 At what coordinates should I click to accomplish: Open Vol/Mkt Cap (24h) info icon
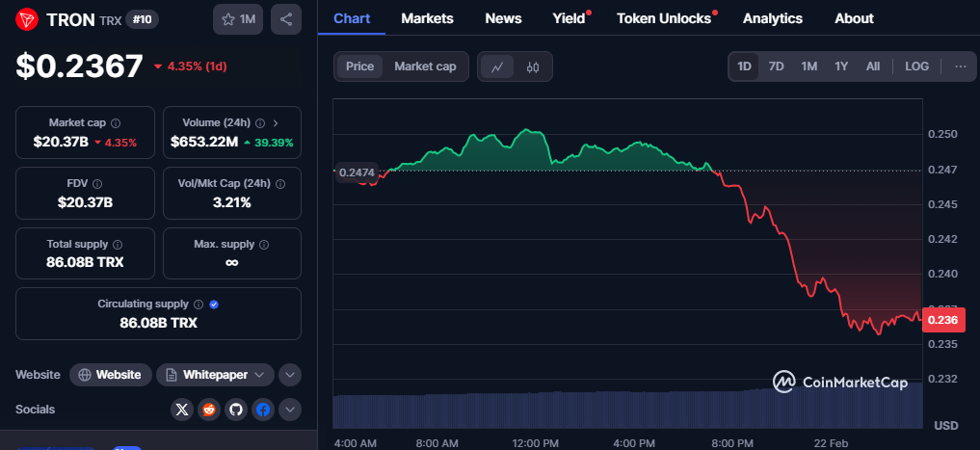[280, 184]
